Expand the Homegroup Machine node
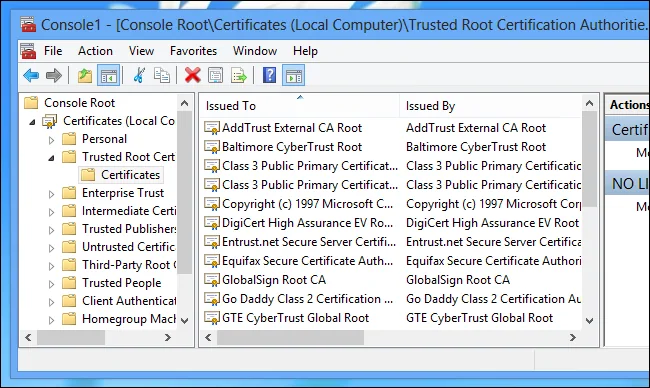The width and height of the screenshot is (650, 388). click(x=51, y=320)
